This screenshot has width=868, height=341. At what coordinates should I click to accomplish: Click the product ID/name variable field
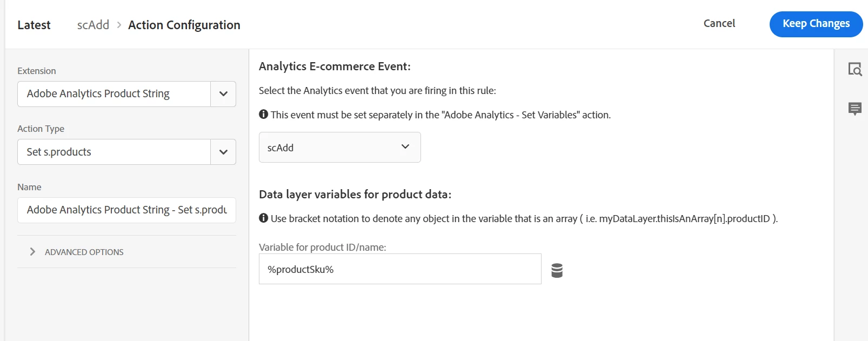point(400,269)
